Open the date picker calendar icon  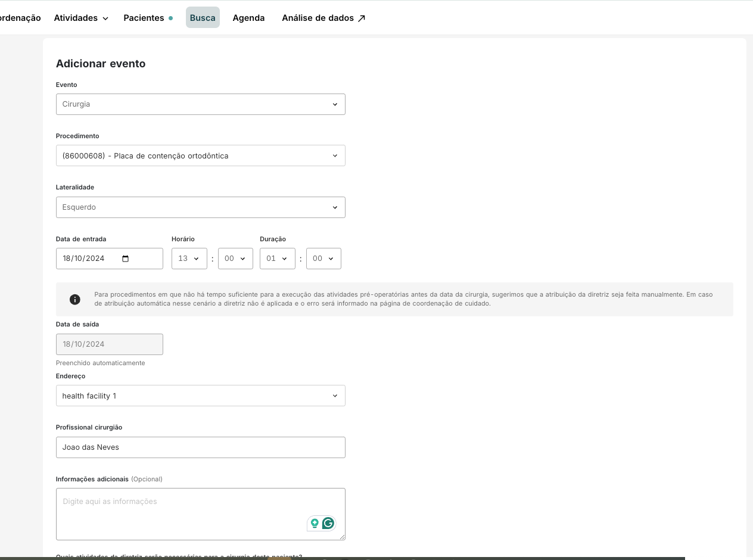point(126,258)
